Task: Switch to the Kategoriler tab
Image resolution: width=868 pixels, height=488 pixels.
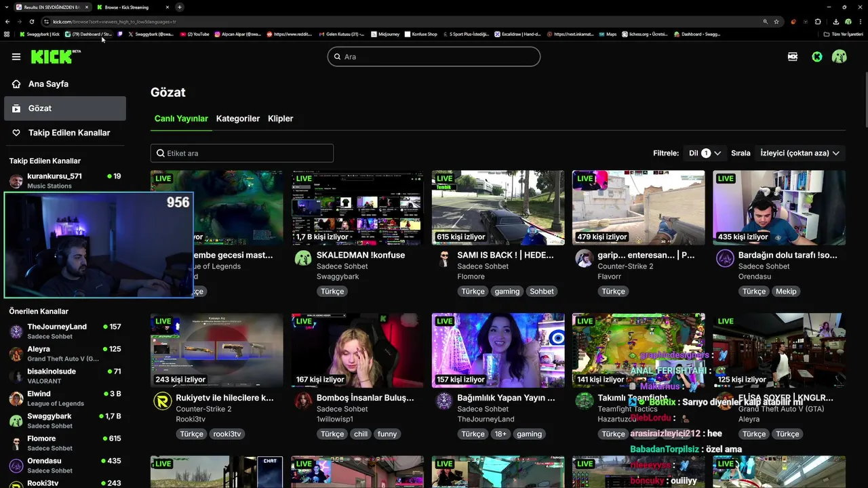Action: (x=238, y=119)
